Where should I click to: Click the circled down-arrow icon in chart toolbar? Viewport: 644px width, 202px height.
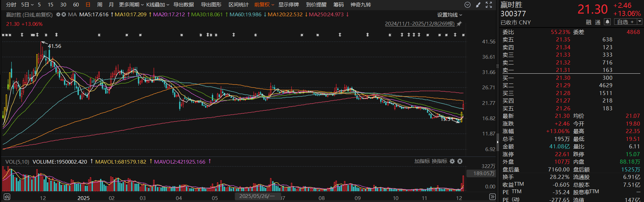click(468, 5)
